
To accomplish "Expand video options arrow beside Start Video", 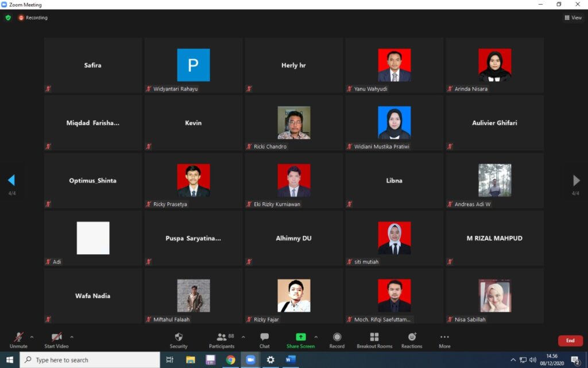I will (x=72, y=337).
